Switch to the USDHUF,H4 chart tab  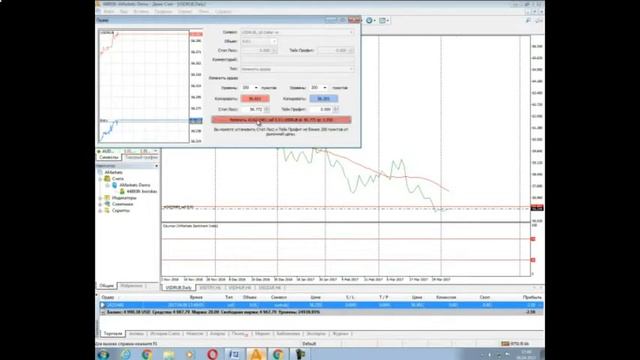[240, 288]
